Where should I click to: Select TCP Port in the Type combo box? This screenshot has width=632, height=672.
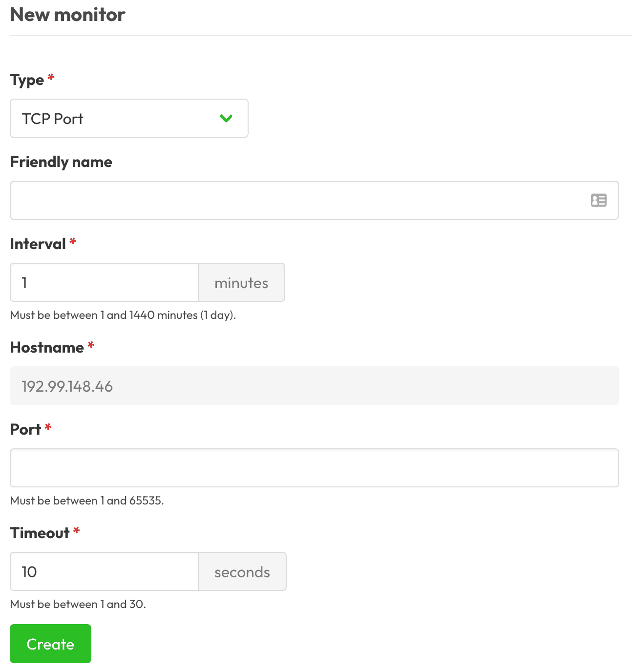[x=129, y=118]
